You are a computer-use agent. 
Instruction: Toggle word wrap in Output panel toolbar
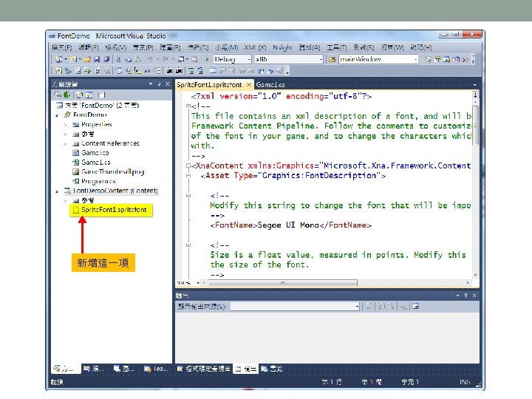[415, 307]
